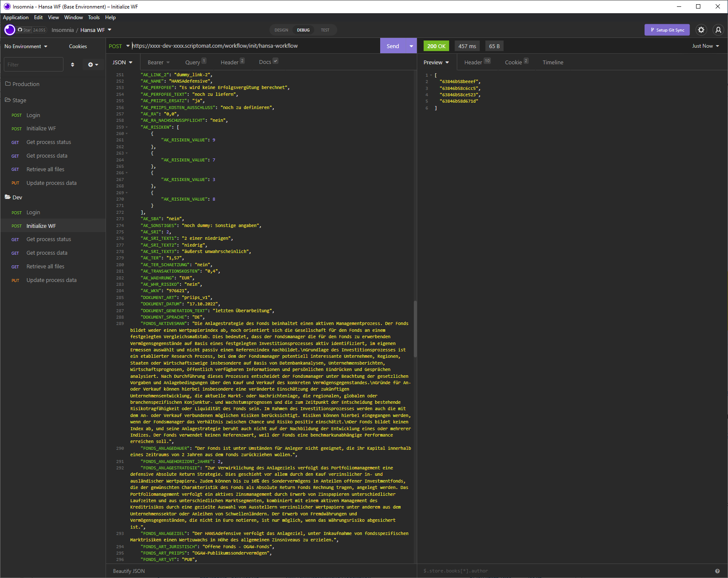The height and width of the screenshot is (578, 728).
Task: Select Get process status under Dev
Action: pyautogui.click(x=53, y=239)
